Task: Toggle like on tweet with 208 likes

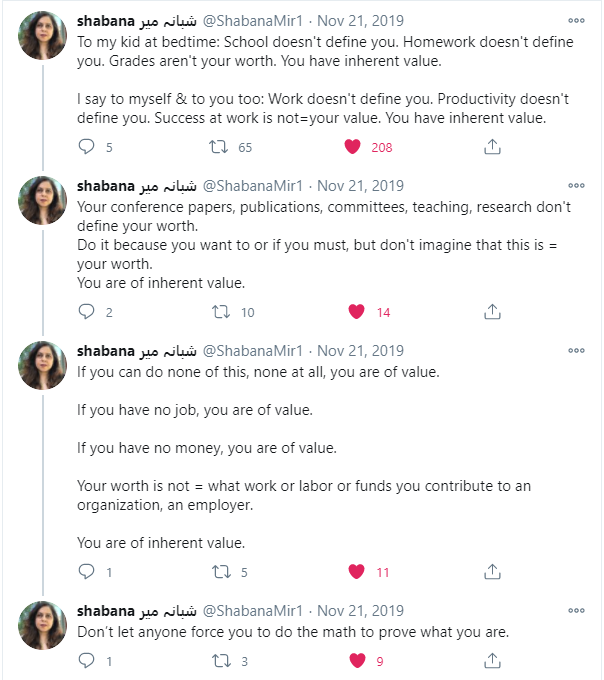Action: coord(352,147)
